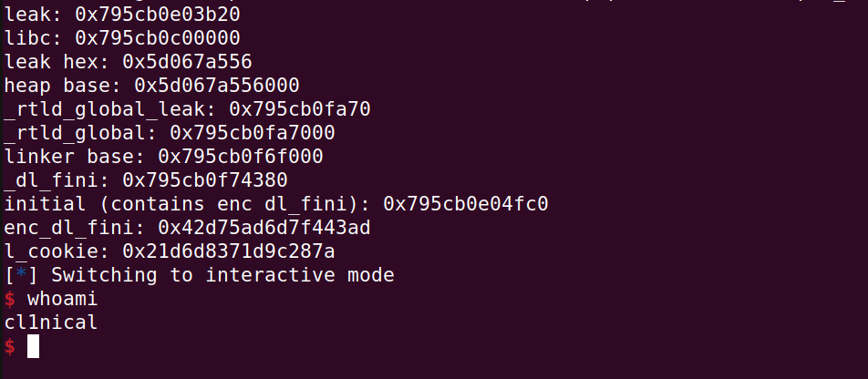Select the linker base address 0x795cb0f6f000
Viewport: 868px width, 379px height.
(x=241, y=156)
